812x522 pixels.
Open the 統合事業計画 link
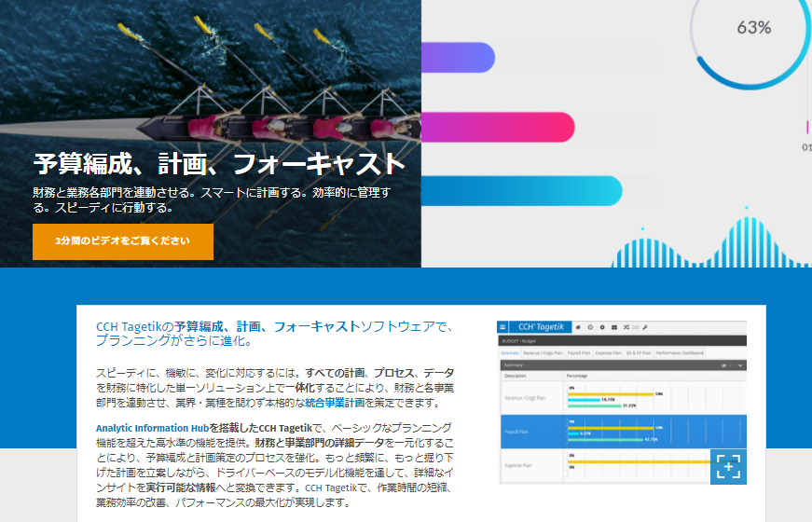[x=335, y=403]
